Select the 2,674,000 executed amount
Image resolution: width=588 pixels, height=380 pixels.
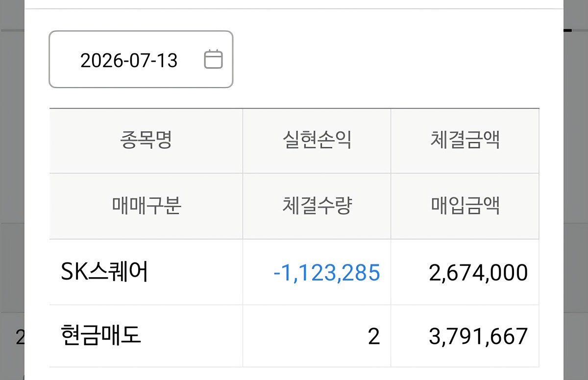478,273
